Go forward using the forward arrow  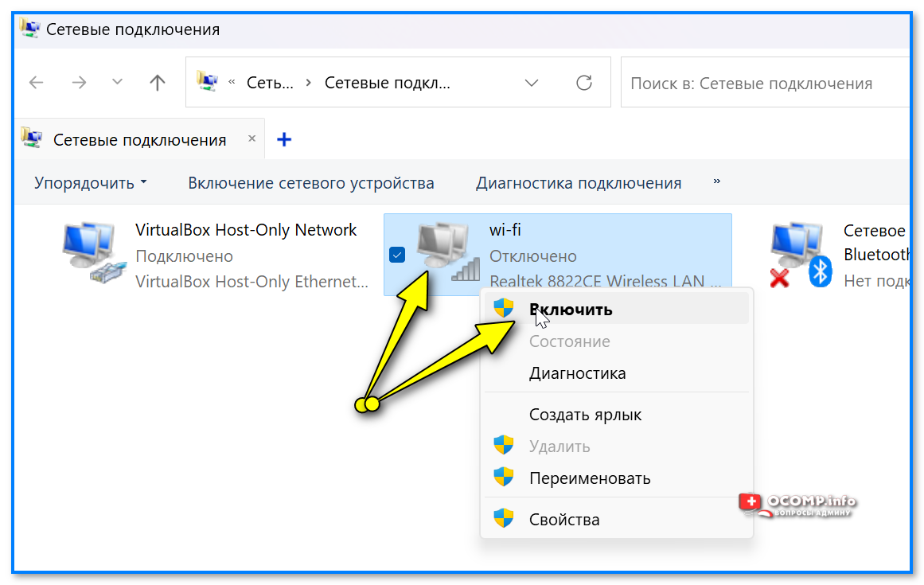click(x=79, y=83)
